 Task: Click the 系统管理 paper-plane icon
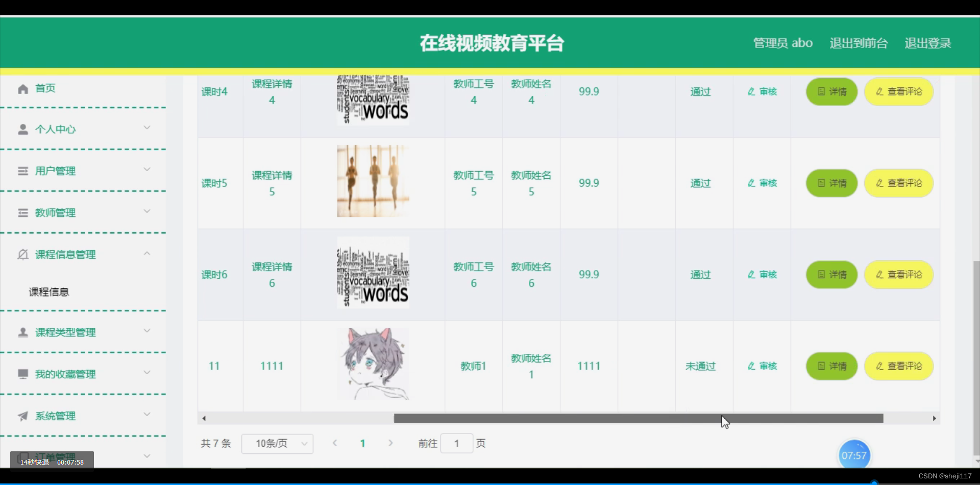point(23,416)
